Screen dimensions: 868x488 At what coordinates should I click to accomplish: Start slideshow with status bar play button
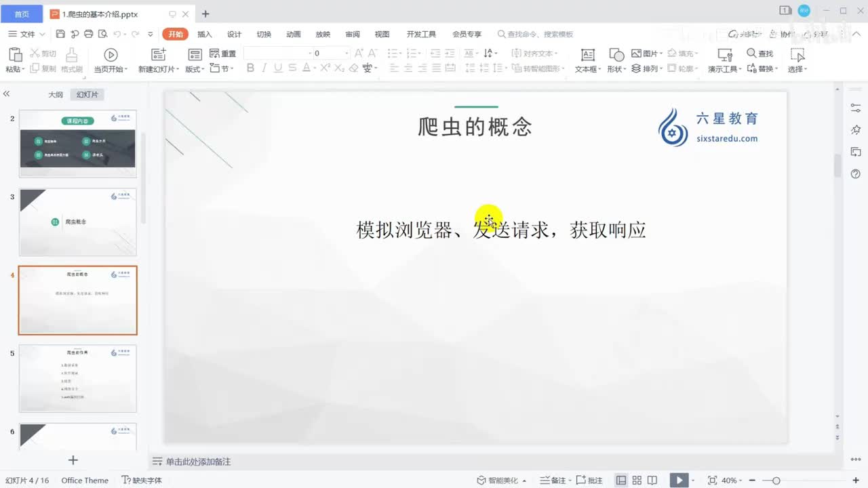(678, 480)
